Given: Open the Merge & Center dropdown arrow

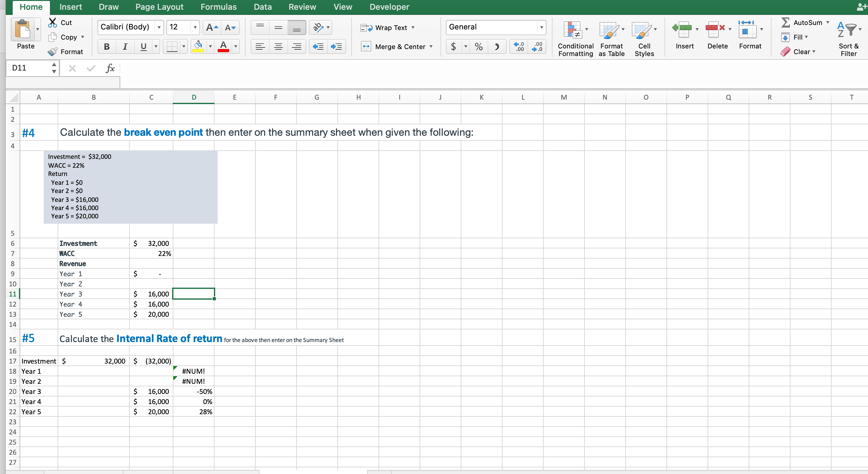Looking at the screenshot, I should (x=431, y=47).
